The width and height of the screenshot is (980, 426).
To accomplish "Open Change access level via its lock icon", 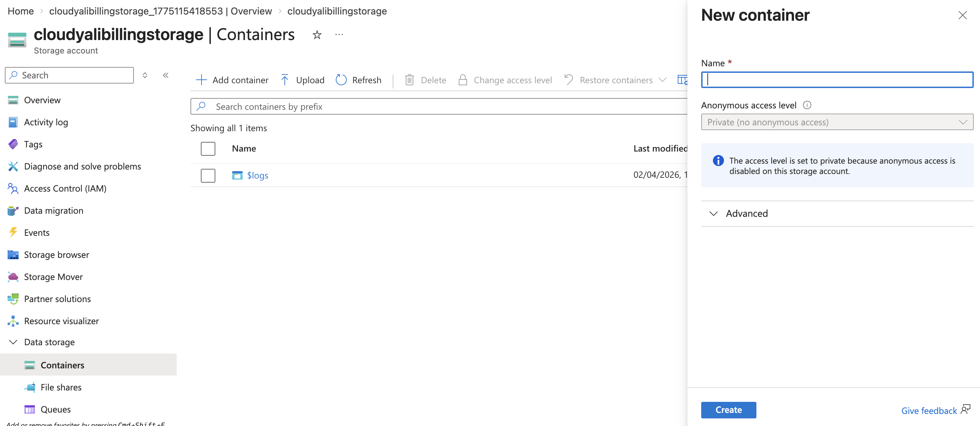I will 463,80.
